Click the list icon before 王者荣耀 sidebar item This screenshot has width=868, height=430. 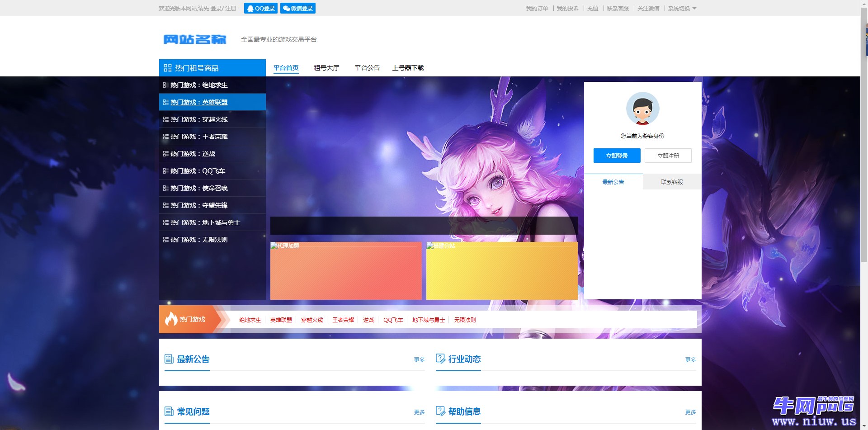point(166,137)
